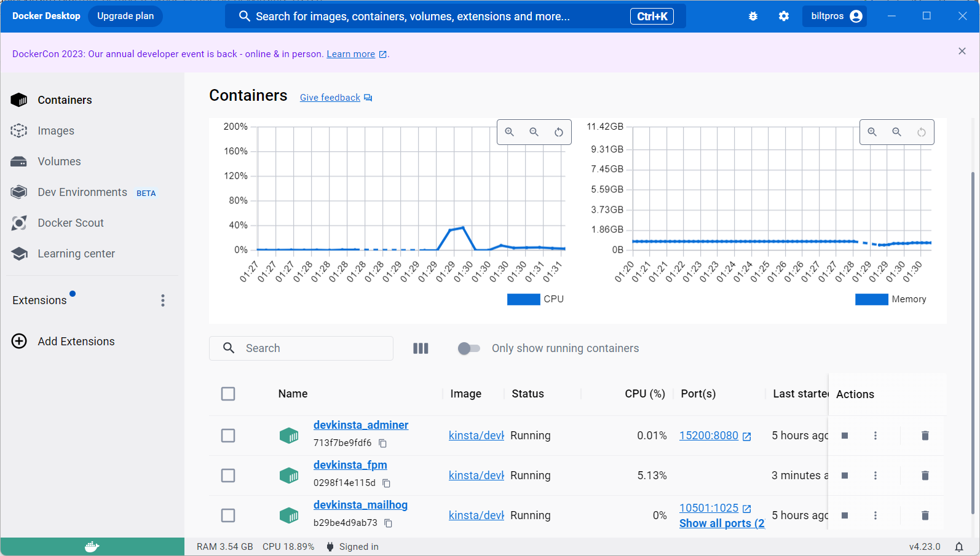Zoom in on the CPU chart

[x=510, y=132]
